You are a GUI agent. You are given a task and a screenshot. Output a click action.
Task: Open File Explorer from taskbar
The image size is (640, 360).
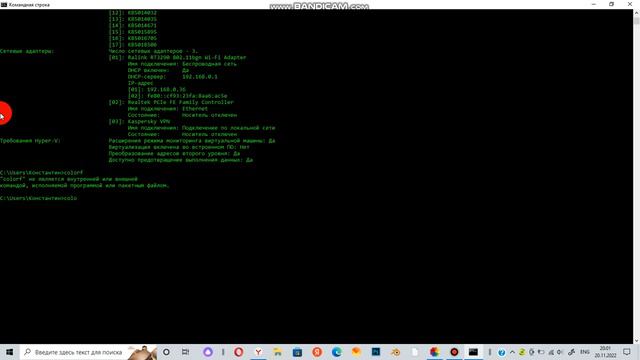pyautogui.click(x=278, y=352)
